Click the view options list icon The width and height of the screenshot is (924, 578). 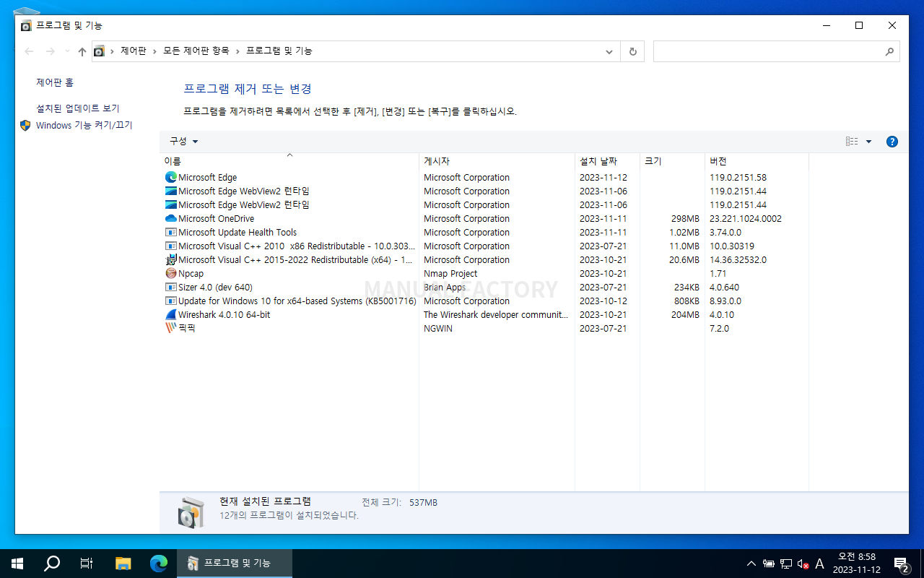coord(852,142)
